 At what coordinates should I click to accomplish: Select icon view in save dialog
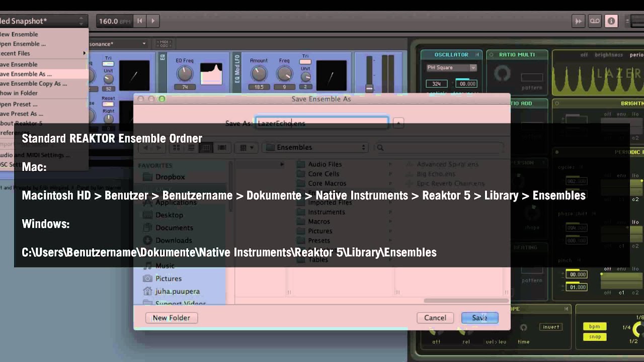coord(177,147)
